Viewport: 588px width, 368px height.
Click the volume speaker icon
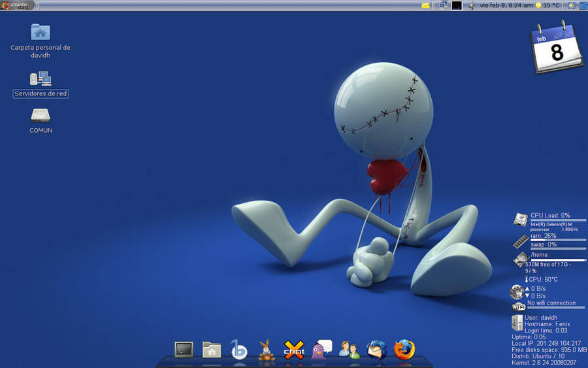(471, 5)
